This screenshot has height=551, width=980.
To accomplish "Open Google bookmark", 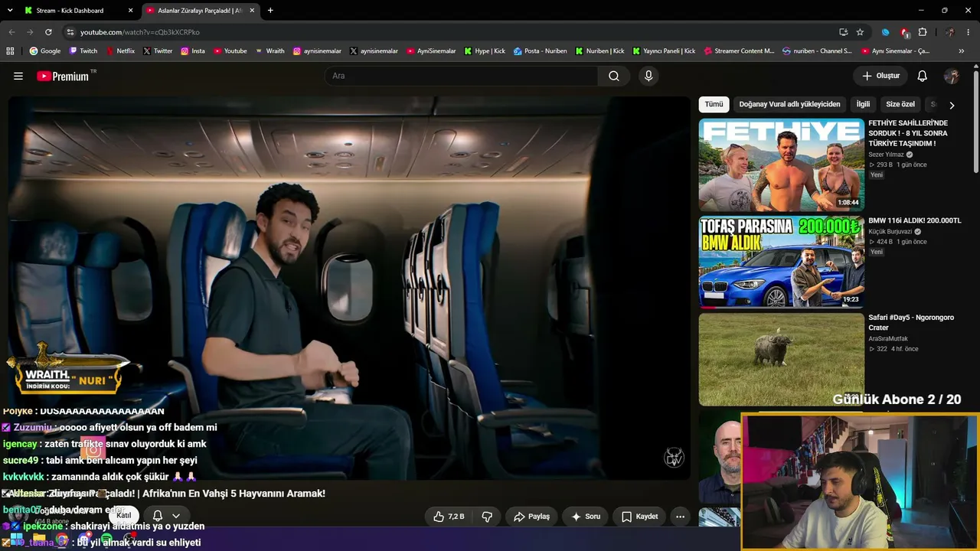I will click(x=45, y=51).
